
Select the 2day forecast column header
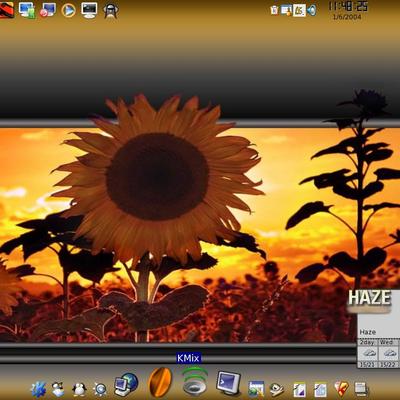coord(368,342)
